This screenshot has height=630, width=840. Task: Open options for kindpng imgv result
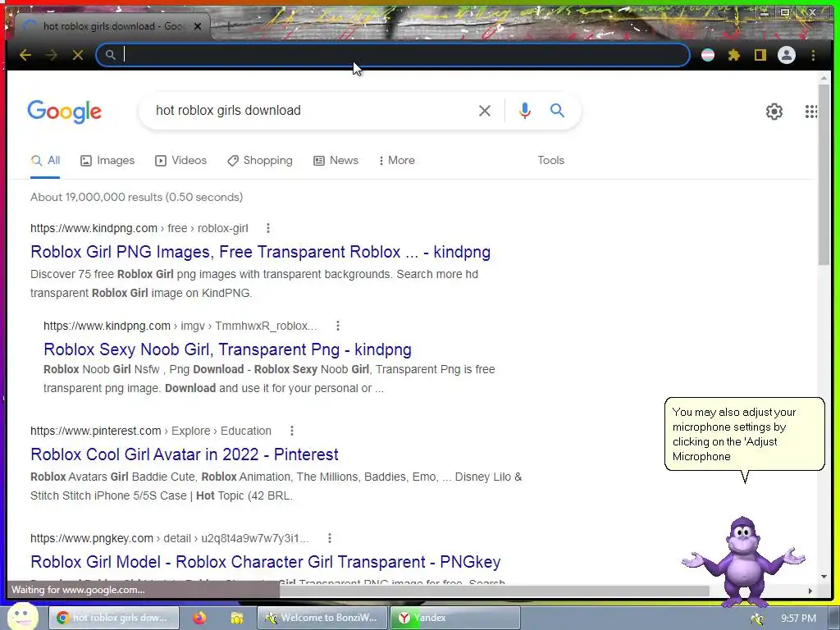click(337, 326)
